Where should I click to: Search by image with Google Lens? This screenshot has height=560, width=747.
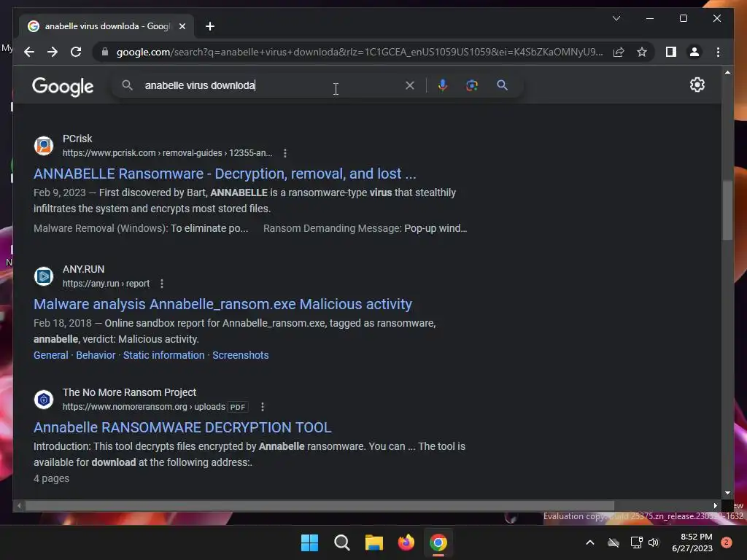click(x=472, y=85)
